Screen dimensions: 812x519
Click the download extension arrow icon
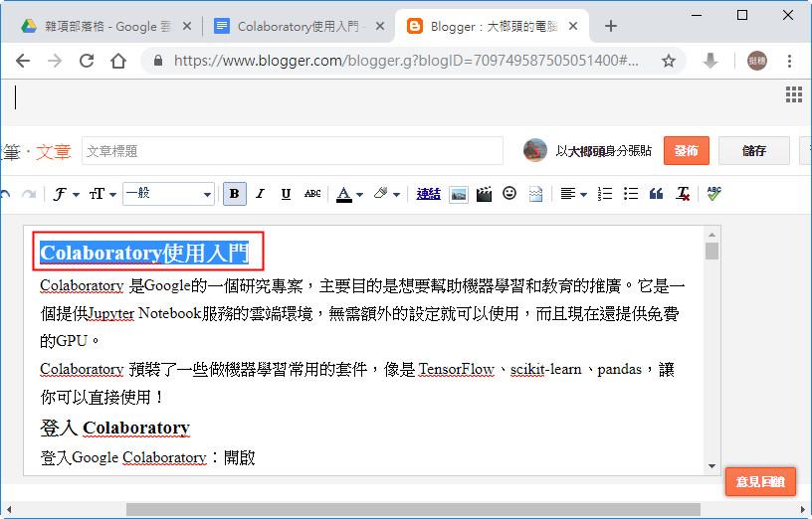click(x=710, y=61)
